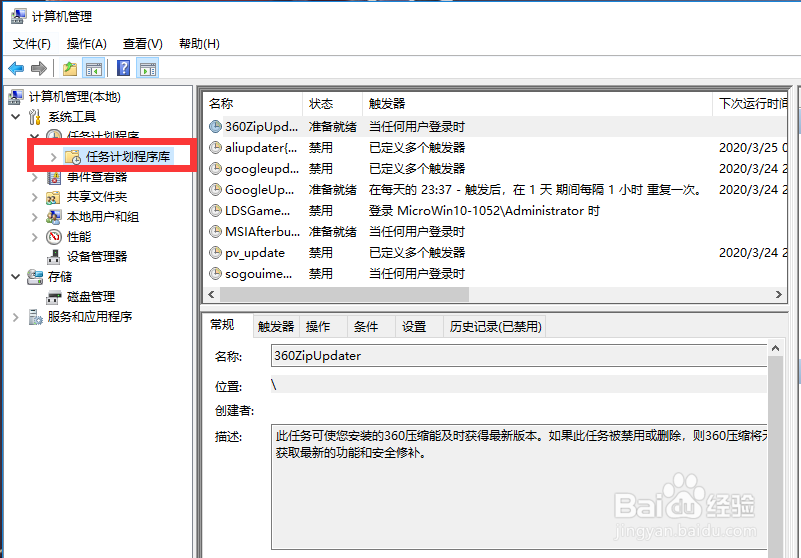Image resolution: width=801 pixels, height=558 pixels.
Task: Expand the 事件查看器 node arrow
Action: tap(34, 177)
